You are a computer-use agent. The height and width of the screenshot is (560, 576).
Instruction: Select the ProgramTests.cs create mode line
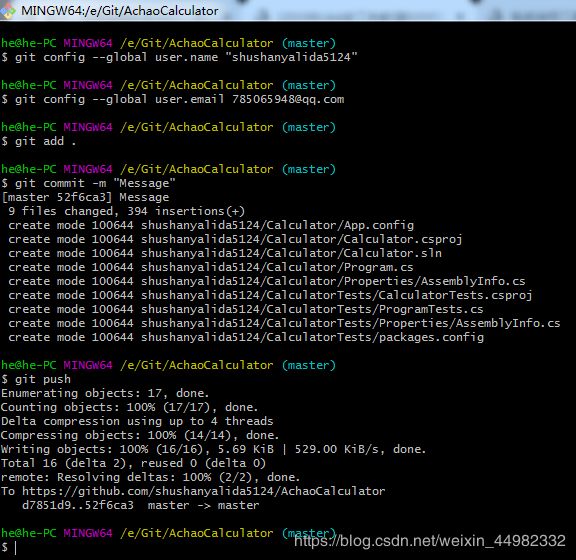(246, 309)
